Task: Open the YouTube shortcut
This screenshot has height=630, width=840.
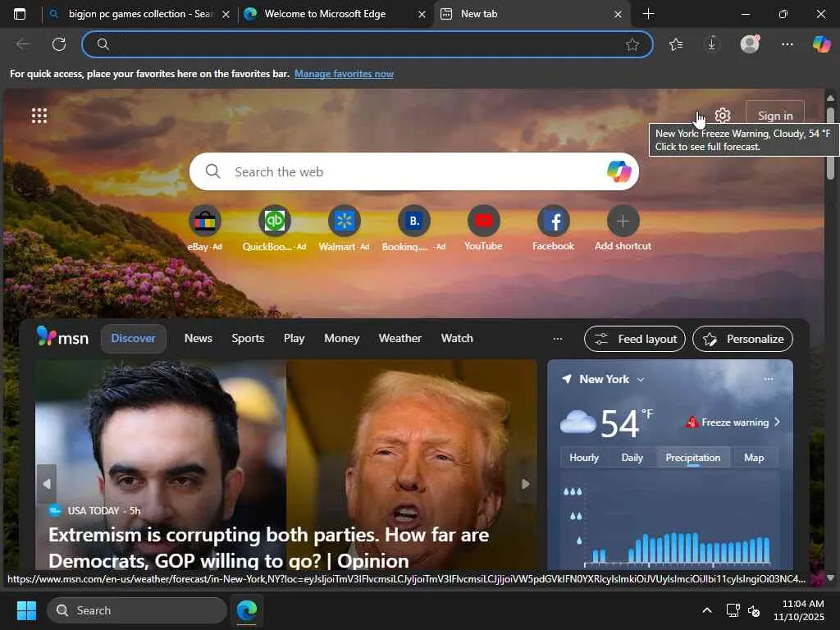Action: (483, 228)
